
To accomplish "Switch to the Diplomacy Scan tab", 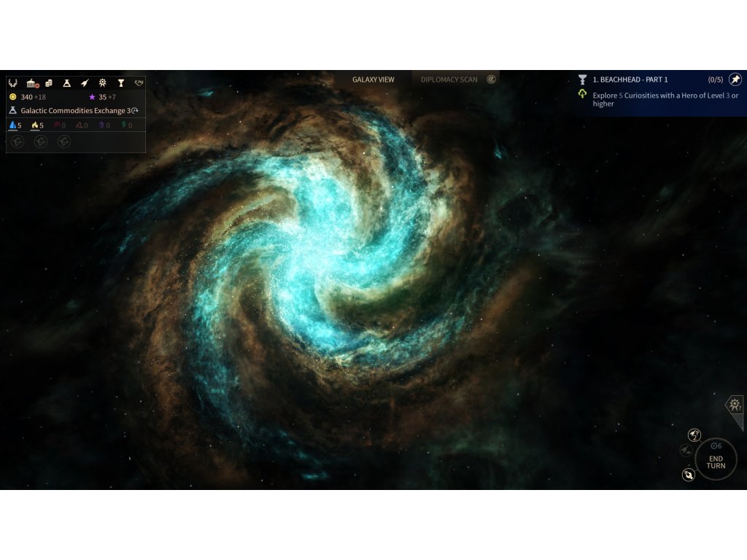I will (449, 79).
